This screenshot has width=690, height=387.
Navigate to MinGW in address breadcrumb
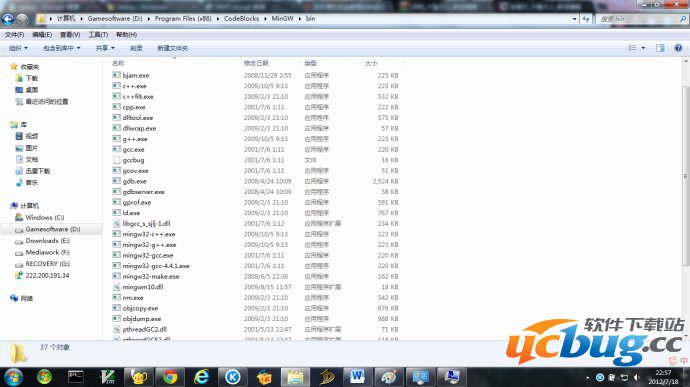pyautogui.click(x=283, y=18)
